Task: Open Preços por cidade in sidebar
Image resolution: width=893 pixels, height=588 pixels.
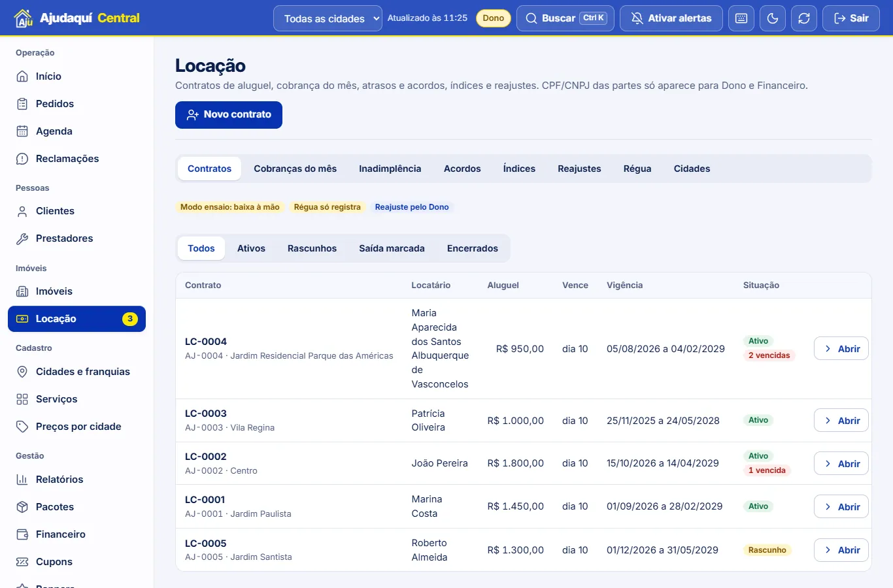Action: [77, 427]
